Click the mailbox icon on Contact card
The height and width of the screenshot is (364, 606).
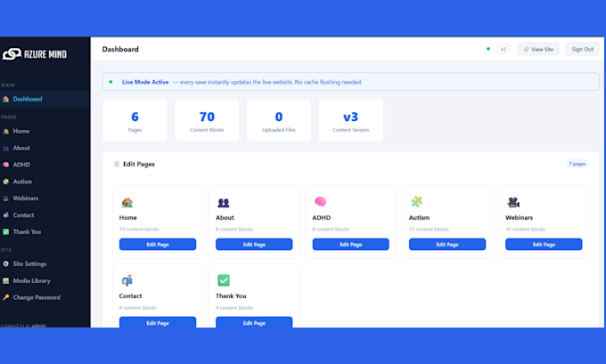tap(127, 280)
